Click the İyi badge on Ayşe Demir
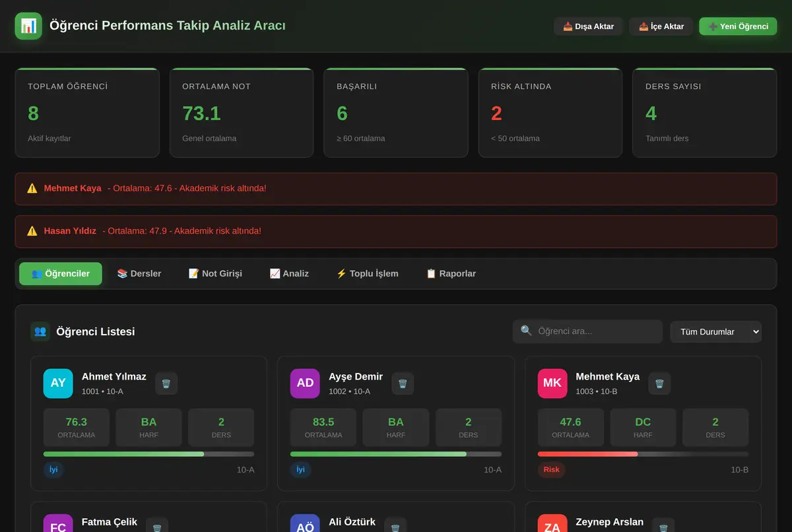 [x=301, y=470]
